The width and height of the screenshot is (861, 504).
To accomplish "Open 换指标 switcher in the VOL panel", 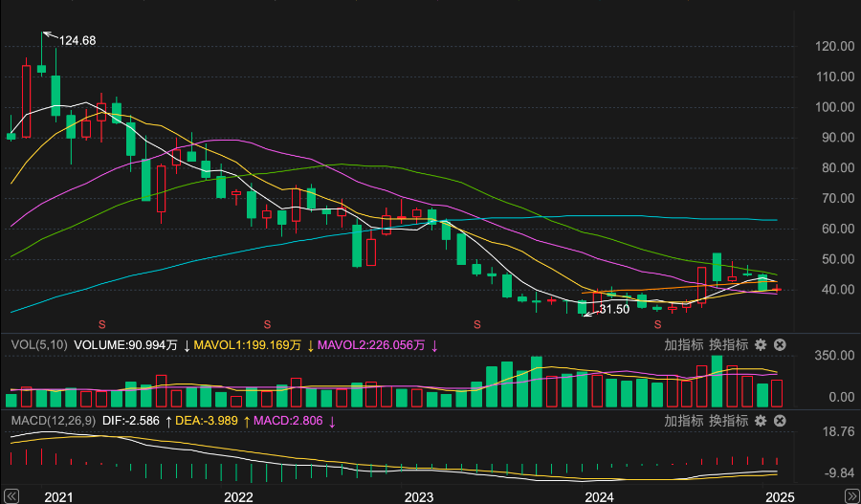I will point(727,344).
